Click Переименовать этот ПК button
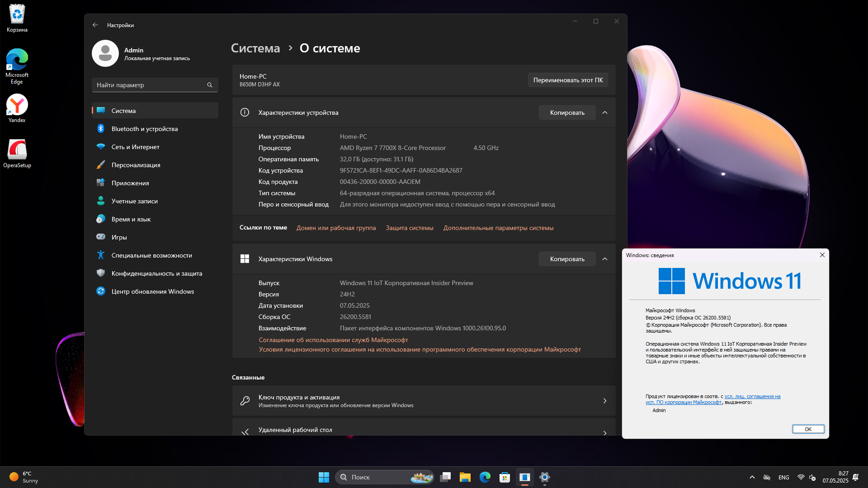 click(568, 80)
